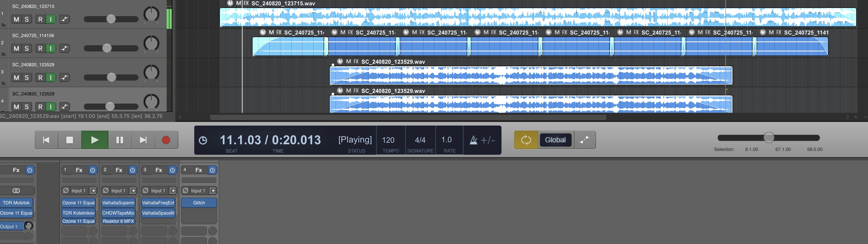Open mixer channel 1 Fx chain
This screenshot has height=244, width=868.
79,170
